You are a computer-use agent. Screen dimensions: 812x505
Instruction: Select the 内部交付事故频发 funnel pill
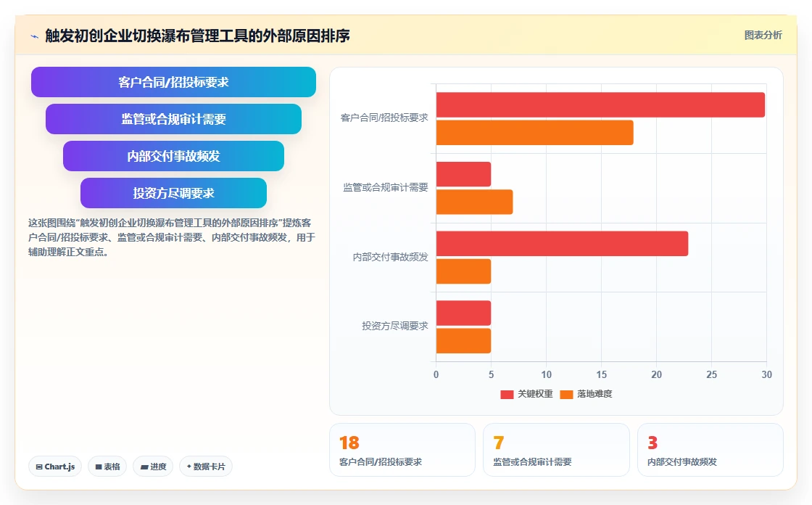(173, 156)
